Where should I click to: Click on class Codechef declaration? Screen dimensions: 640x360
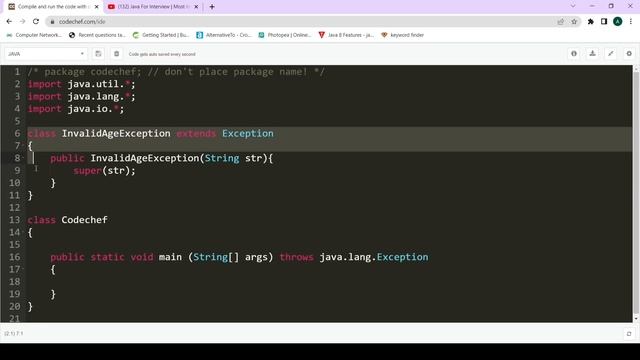pos(67,220)
